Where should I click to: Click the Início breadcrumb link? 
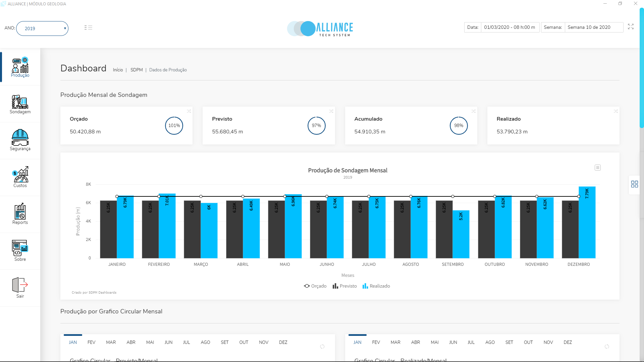pos(118,70)
